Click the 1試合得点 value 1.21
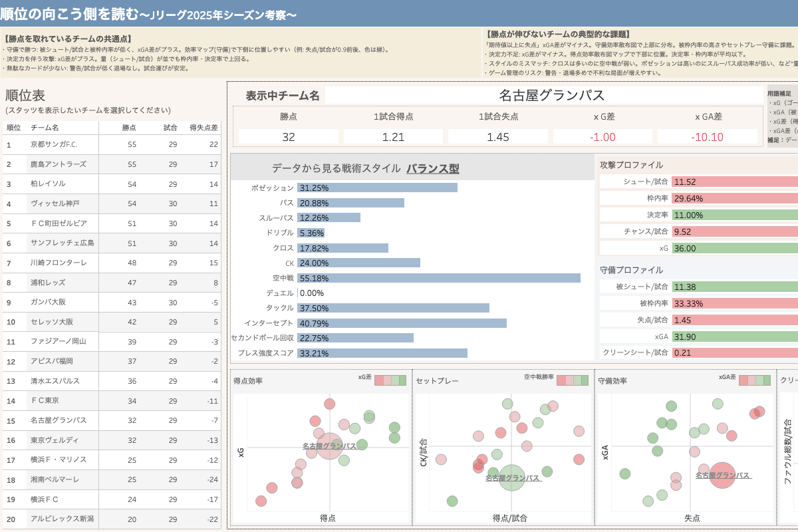 393,137
